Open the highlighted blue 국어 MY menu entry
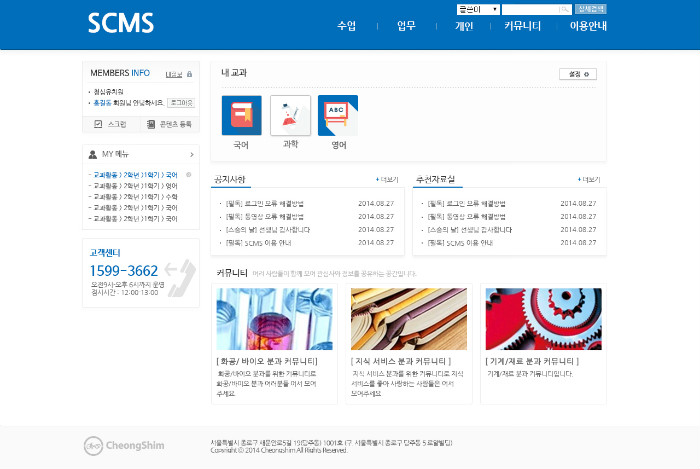This screenshot has height=469, width=700. pyautogui.click(x=135, y=174)
